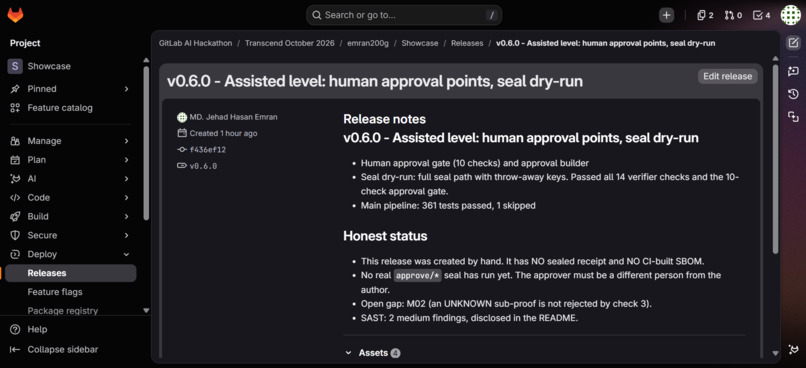Click the Created 1 hour ago text
This screenshot has height=368, width=806.
(223, 133)
